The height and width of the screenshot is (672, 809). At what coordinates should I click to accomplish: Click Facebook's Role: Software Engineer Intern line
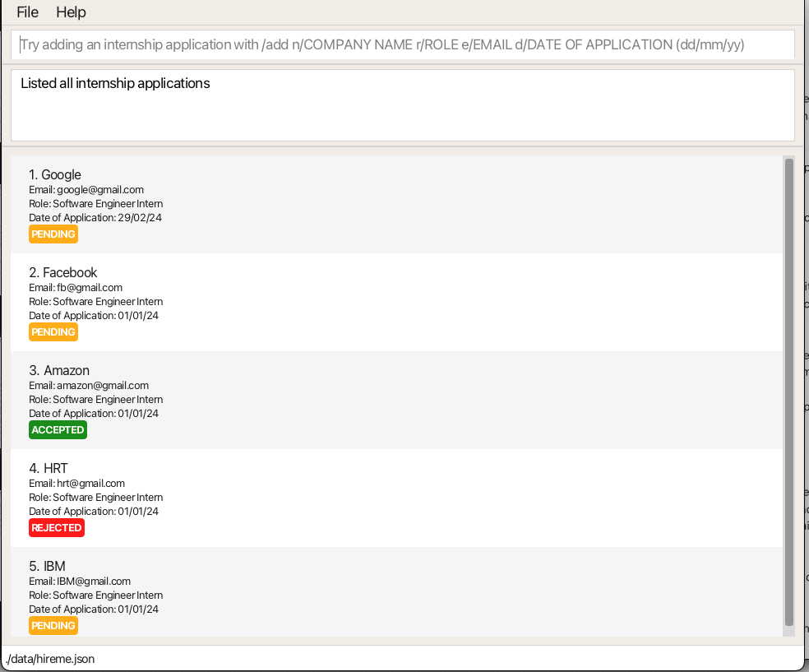(96, 301)
